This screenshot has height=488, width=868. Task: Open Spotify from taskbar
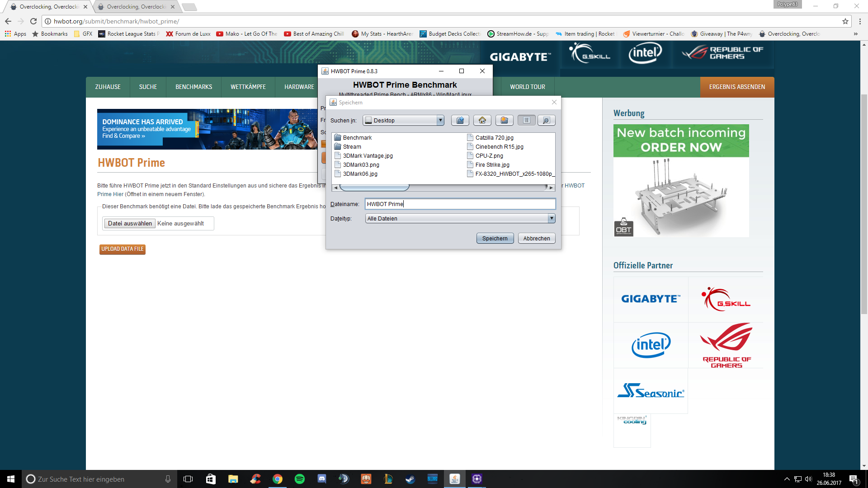[299, 479]
